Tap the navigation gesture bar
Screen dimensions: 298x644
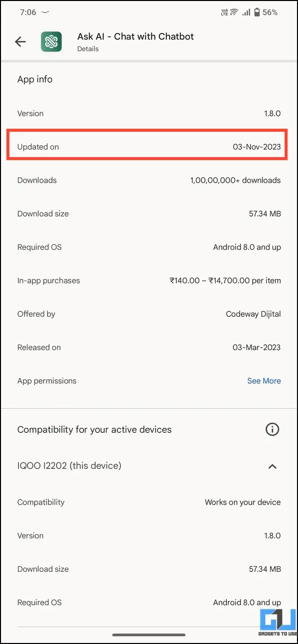(x=149, y=635)
